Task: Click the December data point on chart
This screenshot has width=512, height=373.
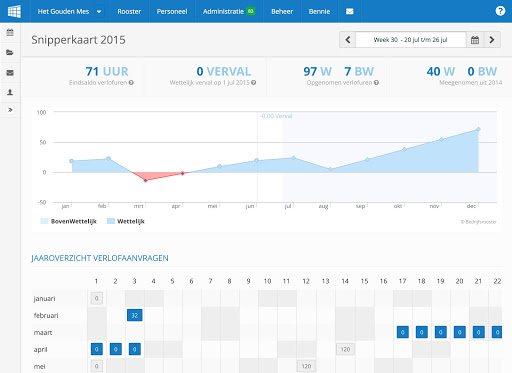Action: (478, 129)
